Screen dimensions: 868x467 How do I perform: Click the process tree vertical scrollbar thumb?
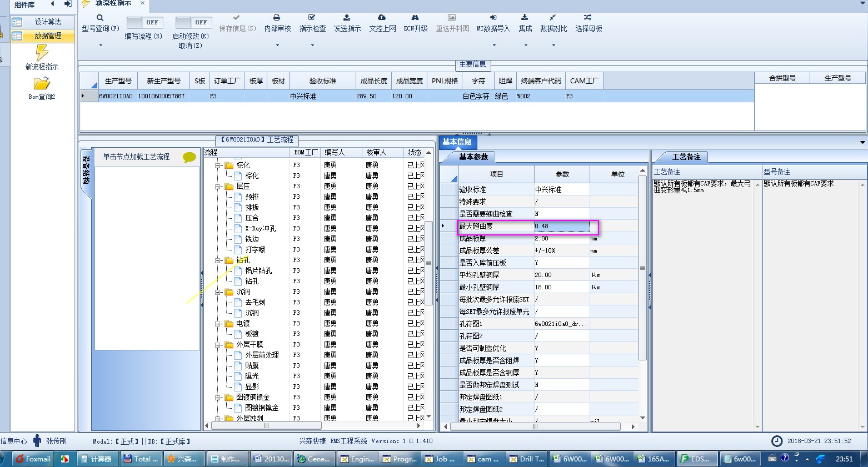point(428,262)
